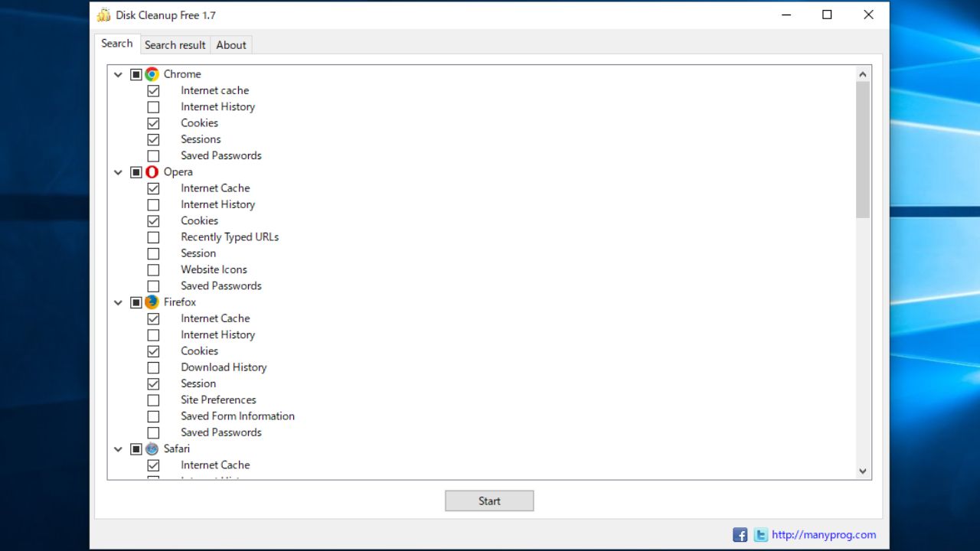Open the Twitter icon link
Screen dimensions: 980x551
coord(760,535)
